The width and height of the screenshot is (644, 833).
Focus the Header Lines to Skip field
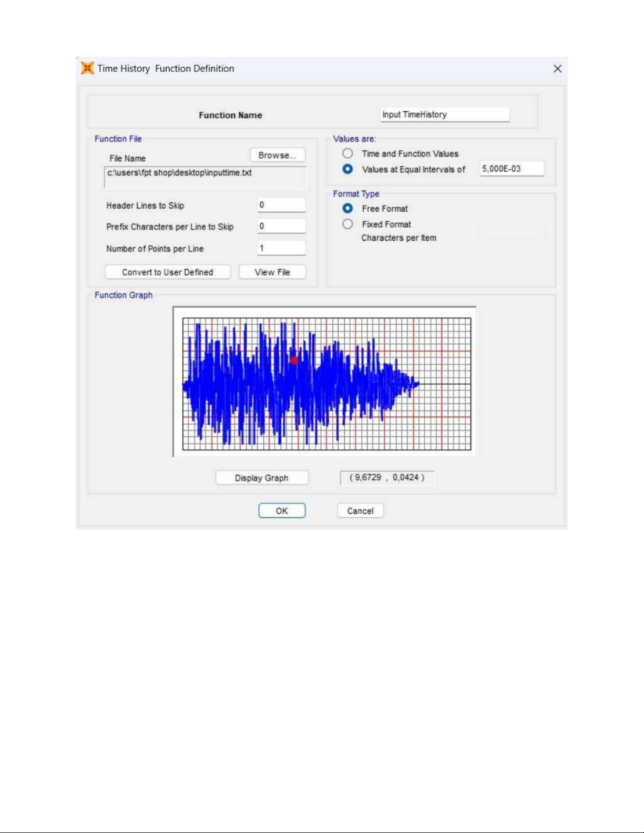(281, 205)
